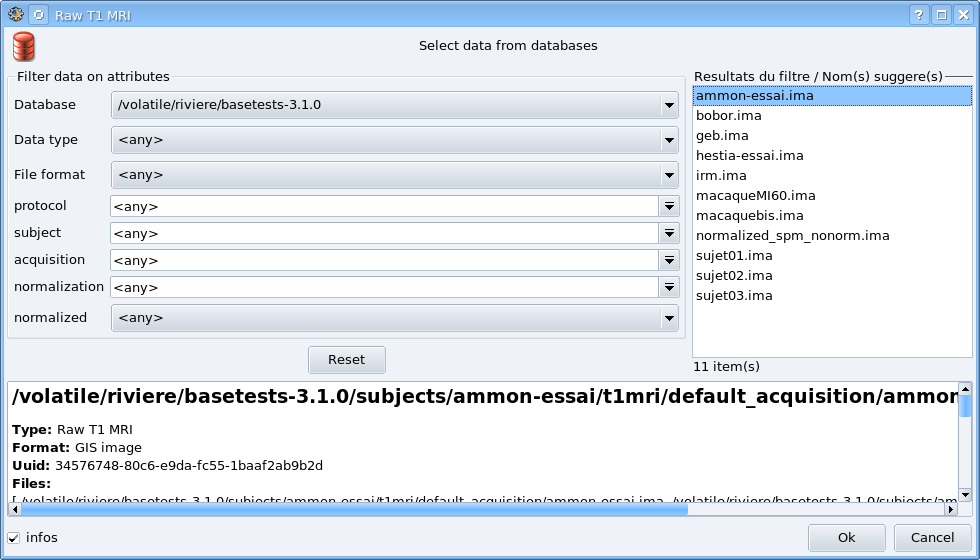Open the Database dropdown
The image size is (980, 560).
[x=395, y=105]
